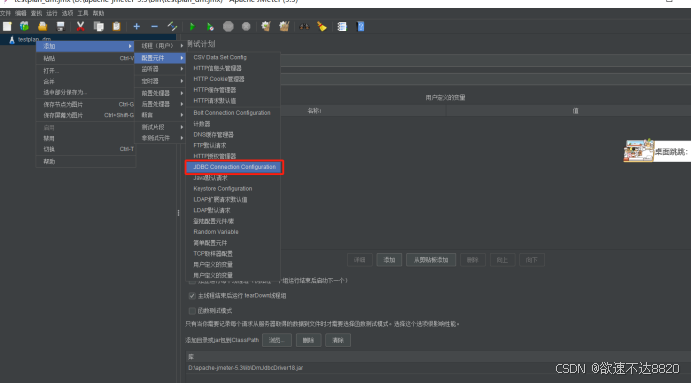Click Start no pauses icon
Screen dimensions: 692x383
(x=210, y=26)
